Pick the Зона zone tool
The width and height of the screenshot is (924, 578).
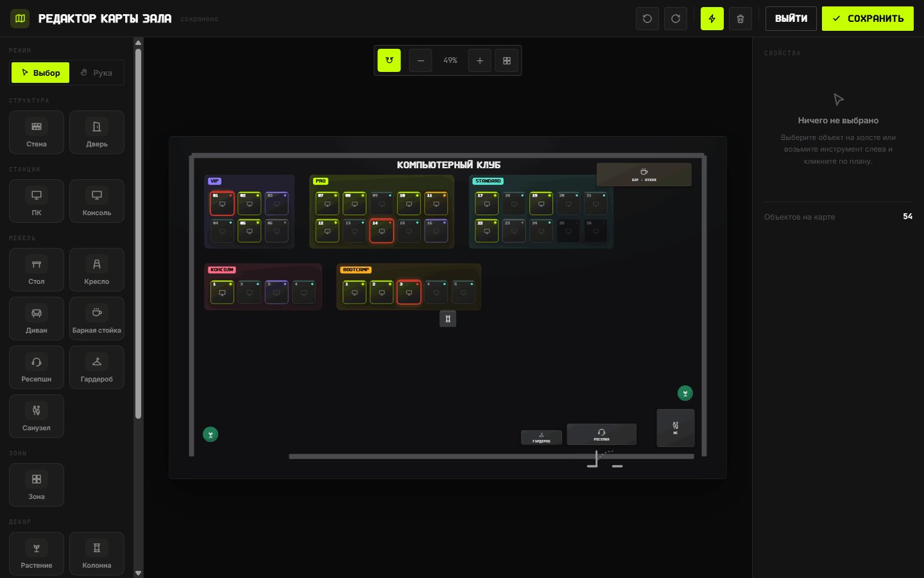click(37, 485)
